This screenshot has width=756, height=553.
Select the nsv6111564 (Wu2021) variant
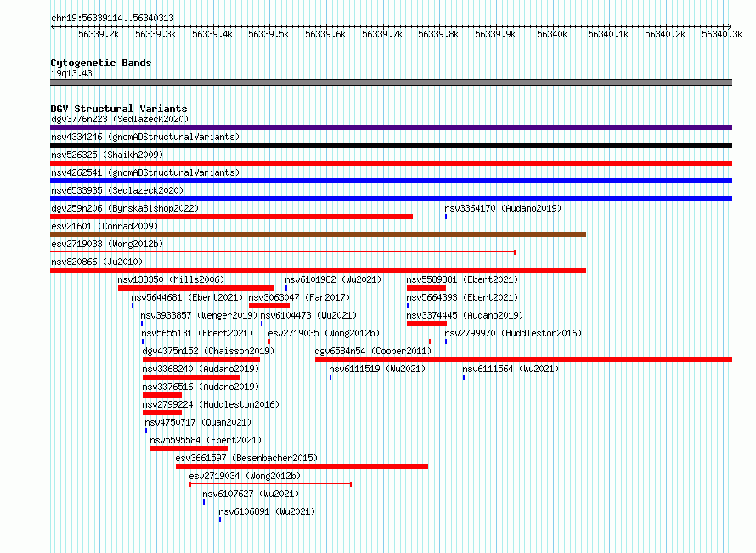tap(464, 377)
